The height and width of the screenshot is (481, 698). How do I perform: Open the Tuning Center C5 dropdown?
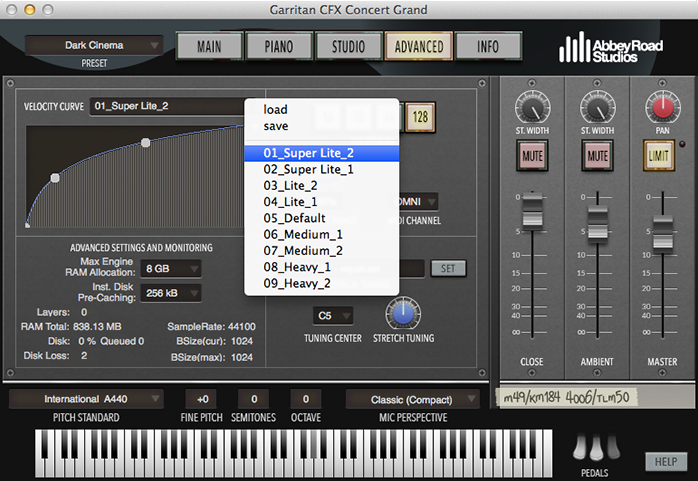333,316
